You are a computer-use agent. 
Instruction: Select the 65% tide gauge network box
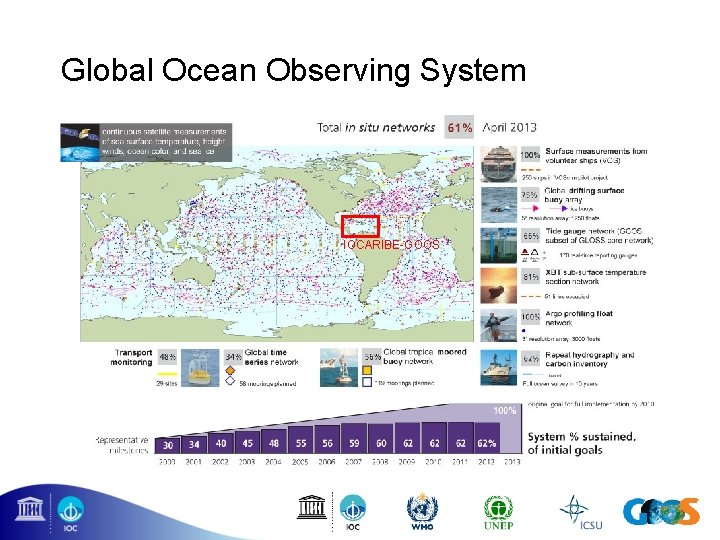pos(530,236)
